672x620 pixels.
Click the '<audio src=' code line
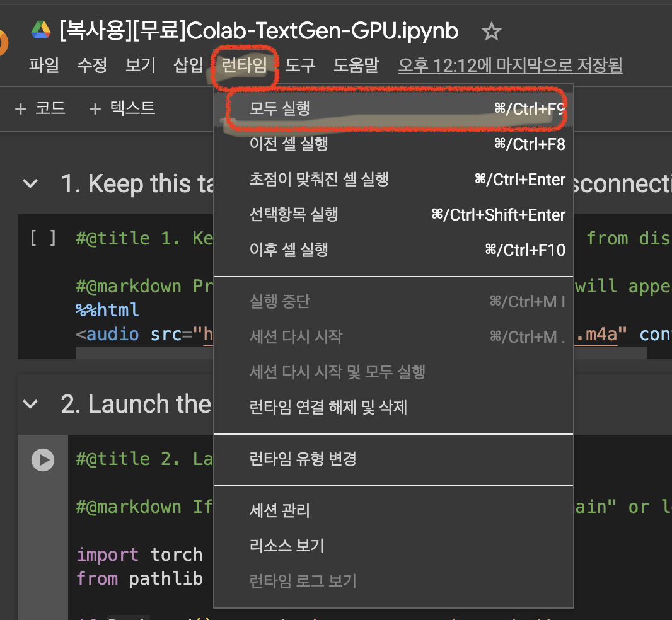click(x=144, y=334)
